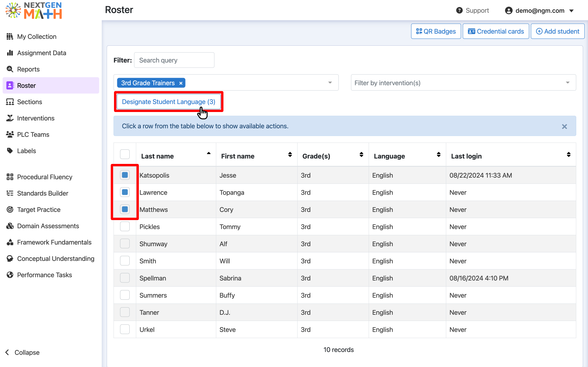Click the PLC Teams people icon
The image size is (588, 367).
click(10, 135)
